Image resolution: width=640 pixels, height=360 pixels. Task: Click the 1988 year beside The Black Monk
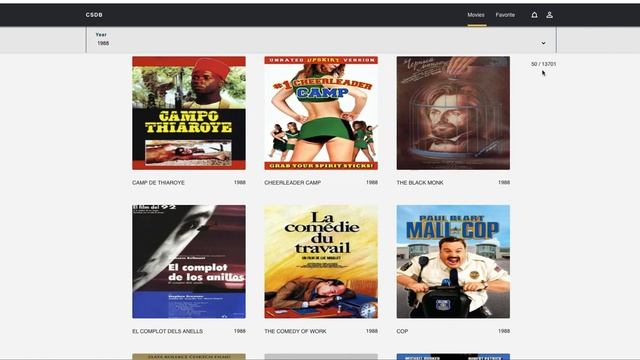pyautogui.click(x=504, y=182)
